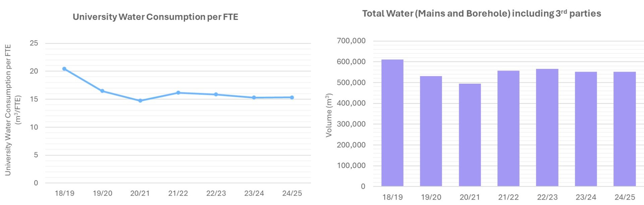Select the tallest bar for 18/19
The height and width of the screenshot is (205, 644).
click(392, 123)
